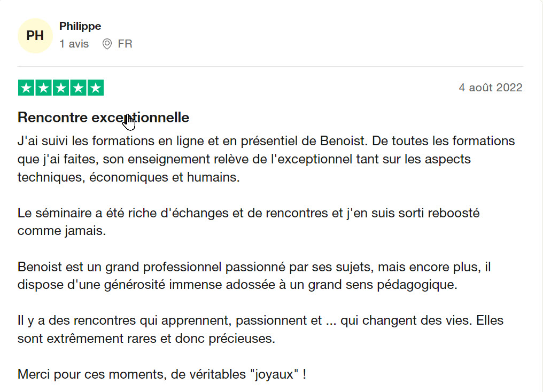
Task: Select the fourth green rating star
Action: pyautogui.click(x=78, y=88)
